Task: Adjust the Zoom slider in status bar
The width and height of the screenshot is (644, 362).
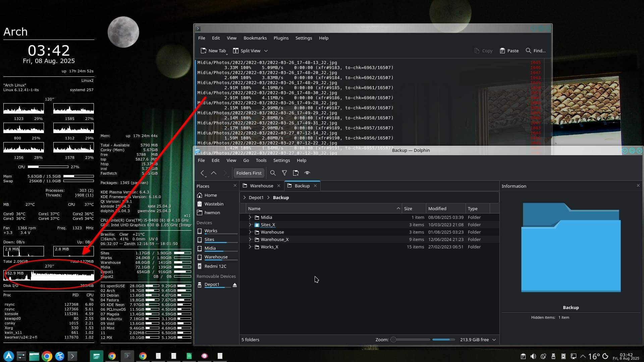Action: pos(393,340)
